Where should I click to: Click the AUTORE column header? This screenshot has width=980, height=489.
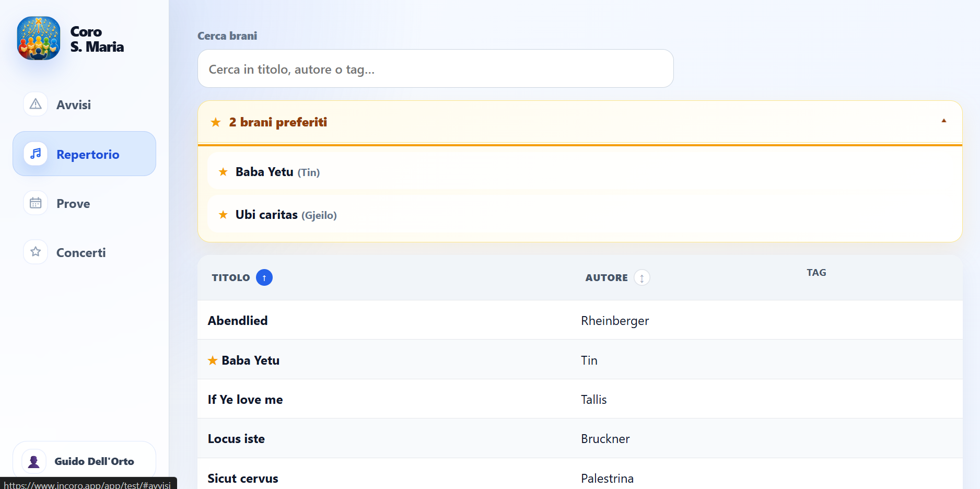pyautogui.click(x=606, y=277)
